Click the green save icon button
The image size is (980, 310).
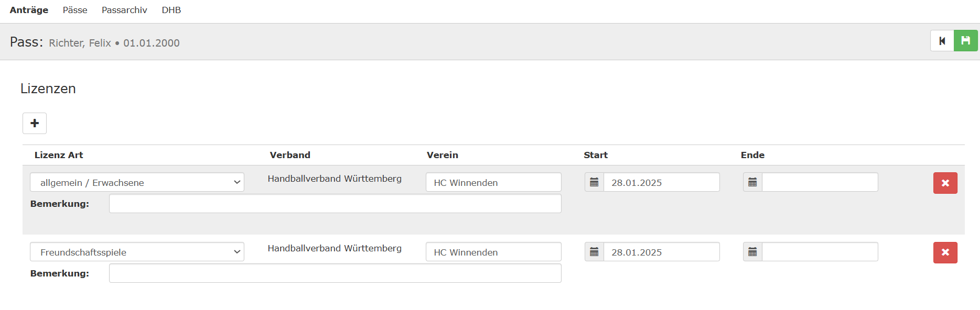tap(965, 41)
